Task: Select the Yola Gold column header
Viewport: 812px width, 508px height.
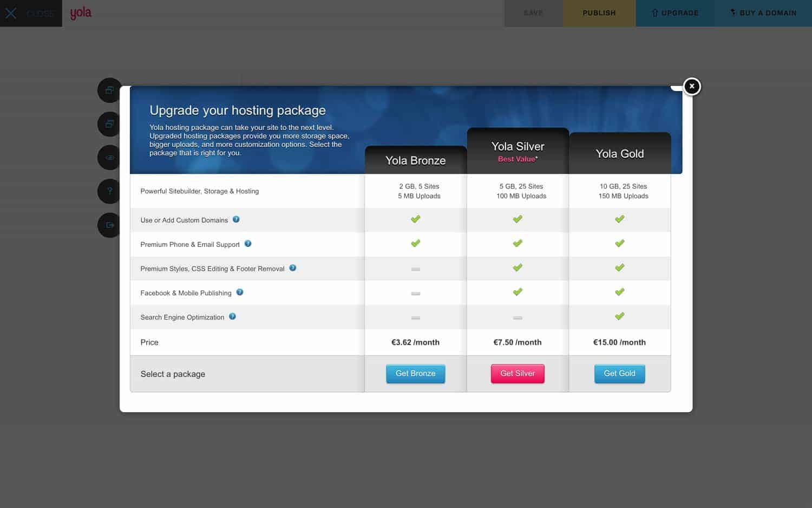Action: click(620, 154)
